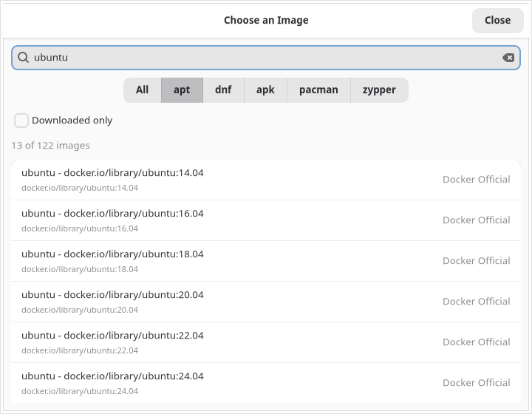Screen dimensions: 532x414
Task: Focus the ubuntu search field
Action: point(266,58)
